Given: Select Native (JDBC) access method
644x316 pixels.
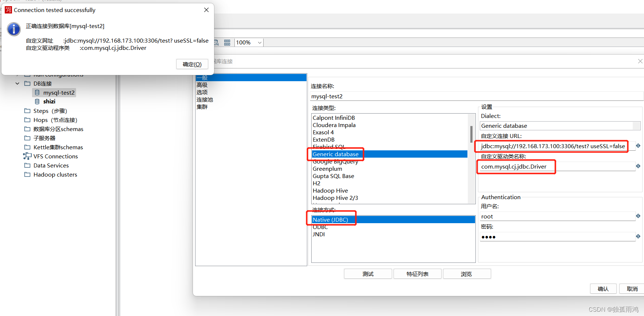Looking at the screenshot, I should click(393, 220).
